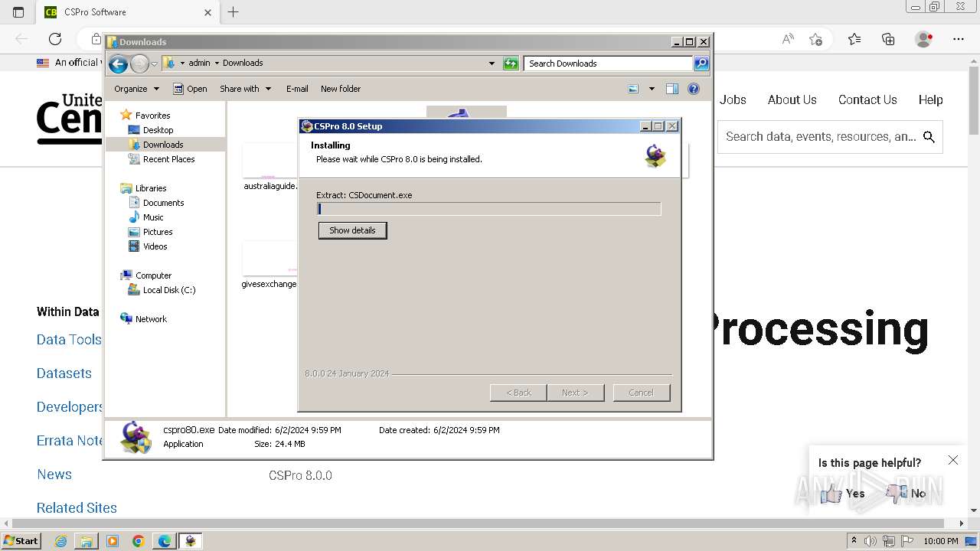The height and width of the screenshot is (551, 980).
Task: Click New folder in explorer toolbar
Action: pyautogui.click(x=341, y=89)
